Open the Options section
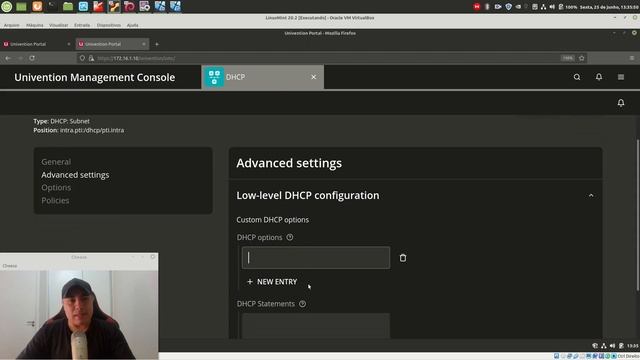This screenshot has height=360, width=640. [56, 188]
